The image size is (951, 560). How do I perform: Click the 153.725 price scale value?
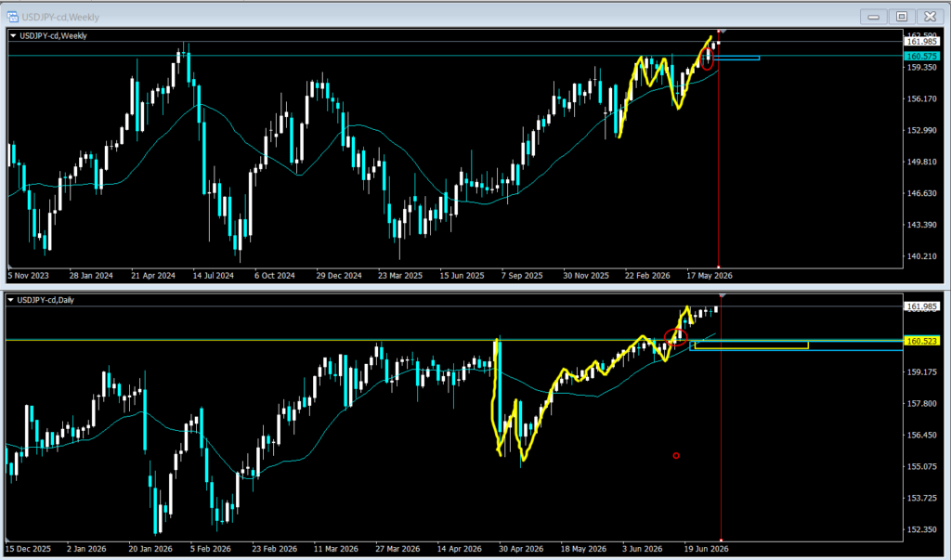pyautogui.click(x=921, y=498)
